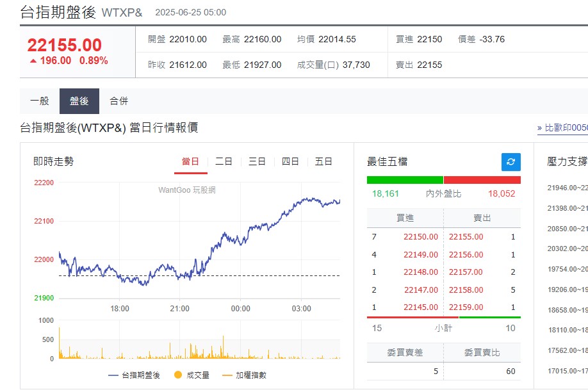Click support level row 20850.00
Image resolution: width=588 pixels, height=392 pixels.
pos(568,229)
